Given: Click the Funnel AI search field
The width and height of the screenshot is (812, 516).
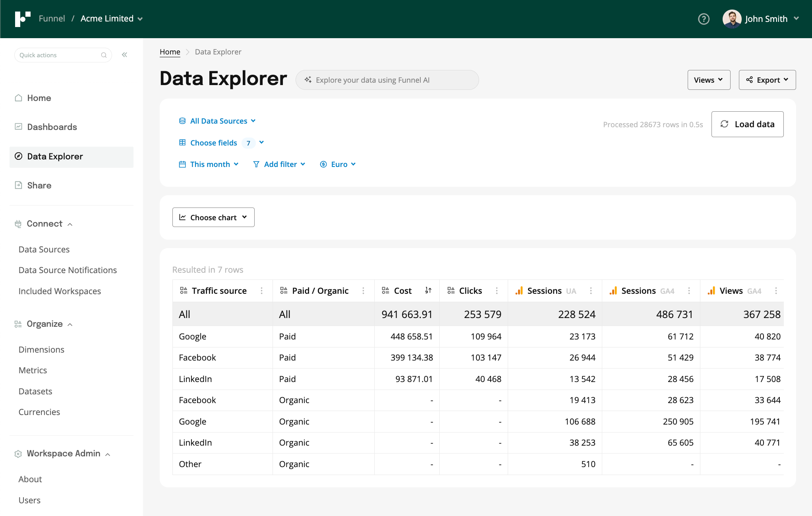Looking at the screenshot, I should 387,80.
